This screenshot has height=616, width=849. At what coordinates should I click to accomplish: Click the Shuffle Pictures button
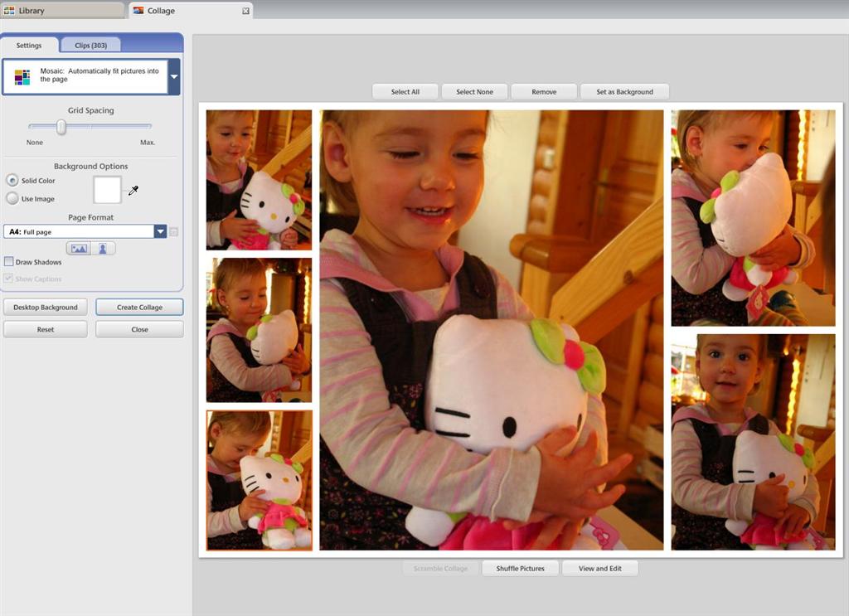(520, 569)
